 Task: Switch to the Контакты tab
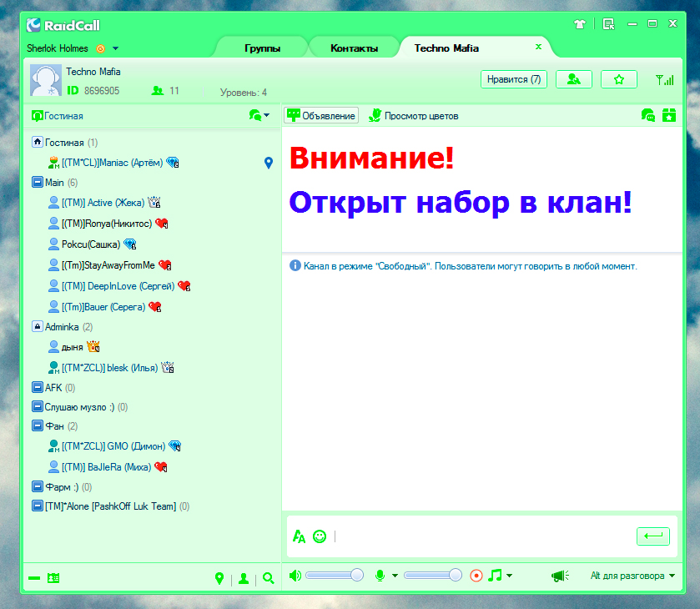click(354, 48)
